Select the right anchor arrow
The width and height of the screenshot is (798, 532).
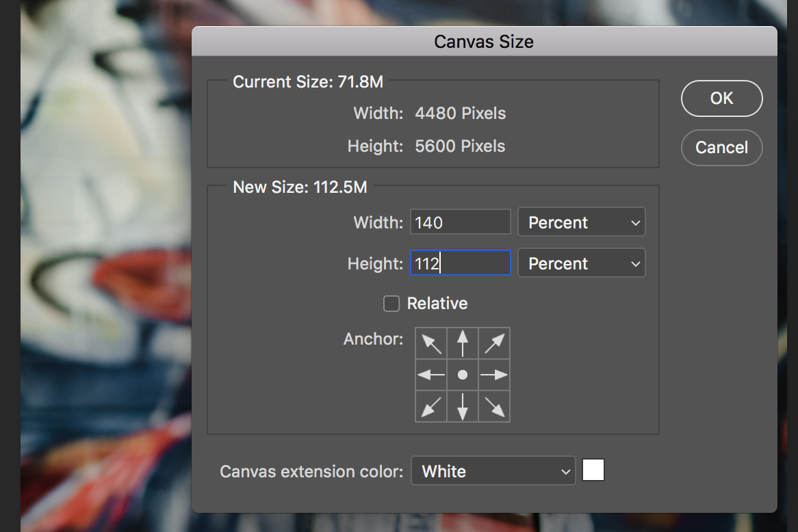(494, 375)
